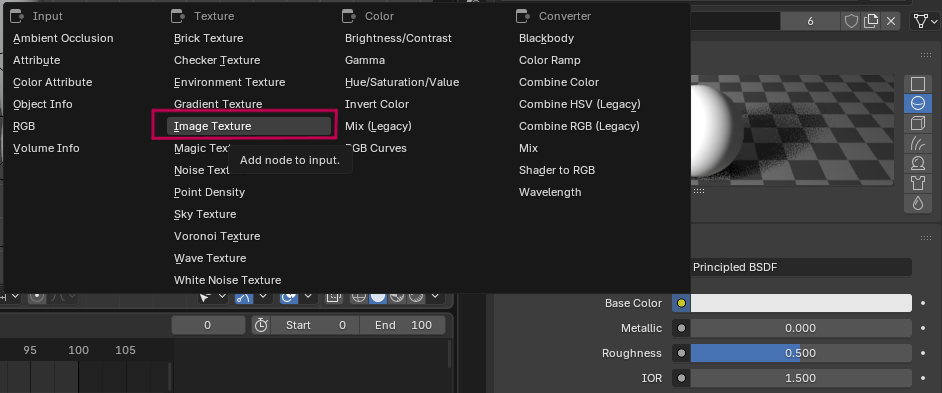Click the Start frame field
Viewport: 942px width, 393px height.
click(315, 325)
